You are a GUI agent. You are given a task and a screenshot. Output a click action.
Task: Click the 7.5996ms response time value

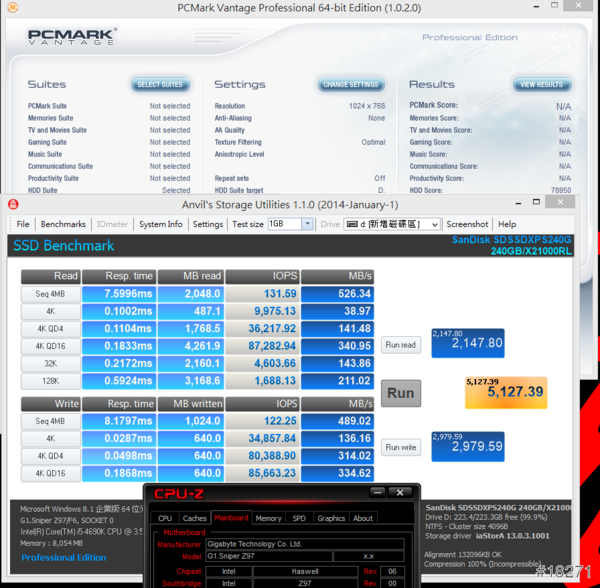point(119,294)
